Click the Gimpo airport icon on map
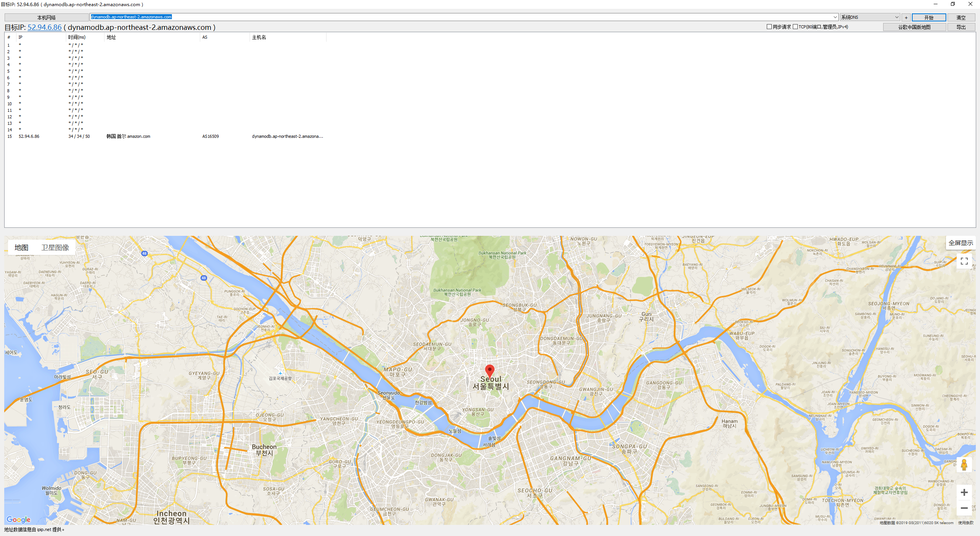The image size is (980, 536). click(280, 373)
